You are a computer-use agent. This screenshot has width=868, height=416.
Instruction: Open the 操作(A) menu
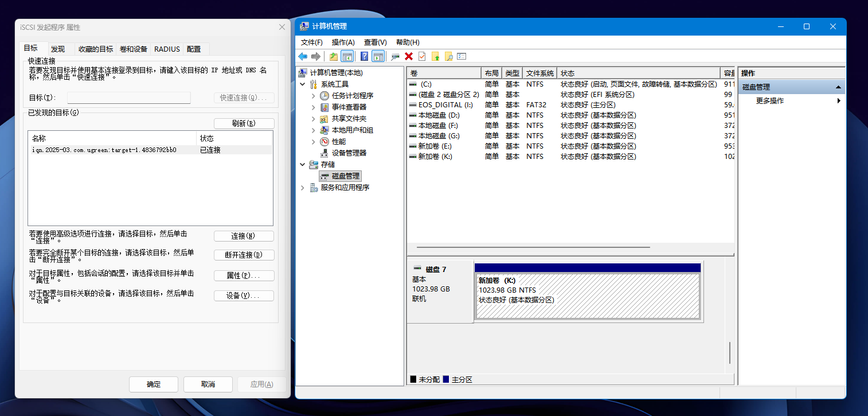tap(343, 42)
